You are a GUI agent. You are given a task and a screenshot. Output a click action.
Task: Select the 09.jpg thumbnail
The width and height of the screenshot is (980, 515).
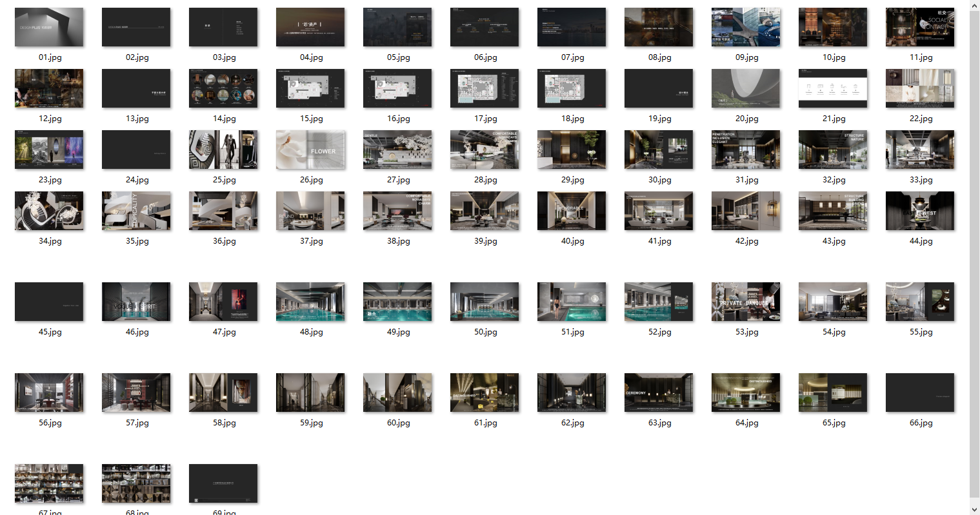point(746,27)
